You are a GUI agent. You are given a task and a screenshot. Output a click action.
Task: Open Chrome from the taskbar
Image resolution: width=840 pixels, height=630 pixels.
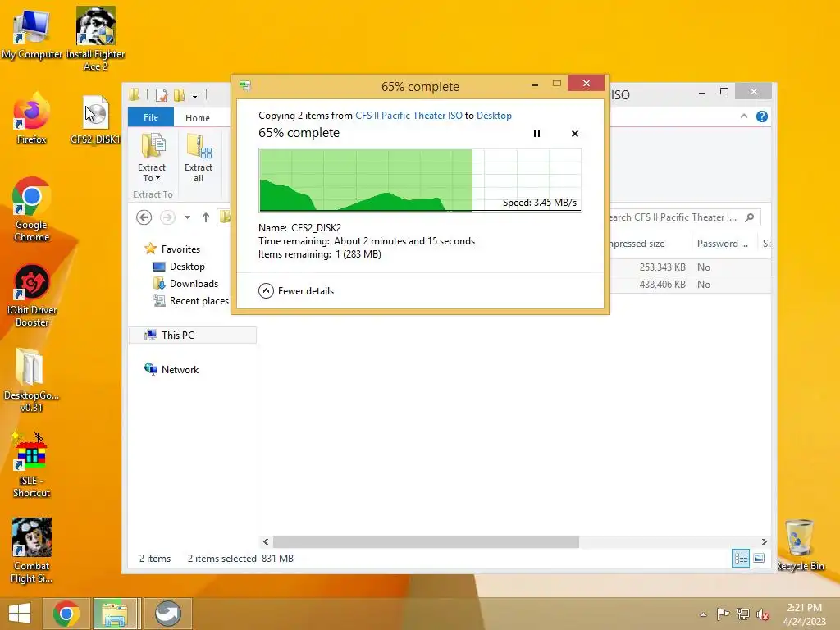tap(66, 614)
